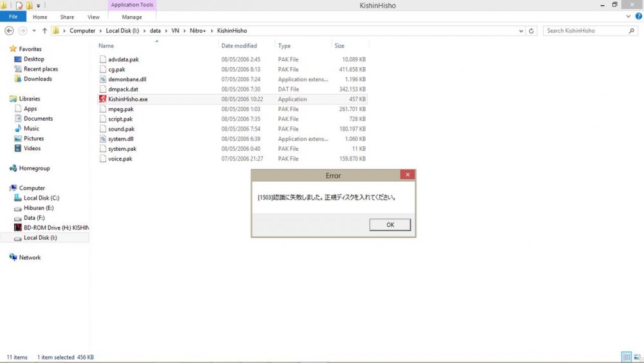Collapse the Libraries tree section

click(6, 99)
